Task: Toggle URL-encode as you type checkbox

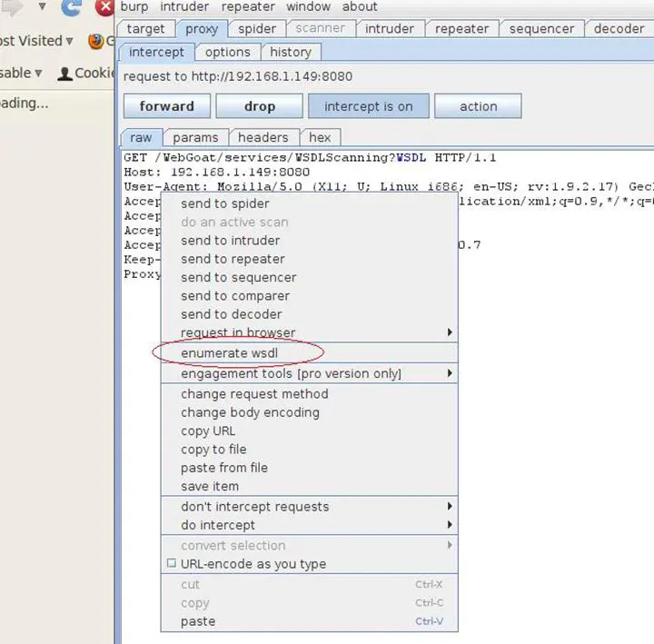Action: coord(171,564)
